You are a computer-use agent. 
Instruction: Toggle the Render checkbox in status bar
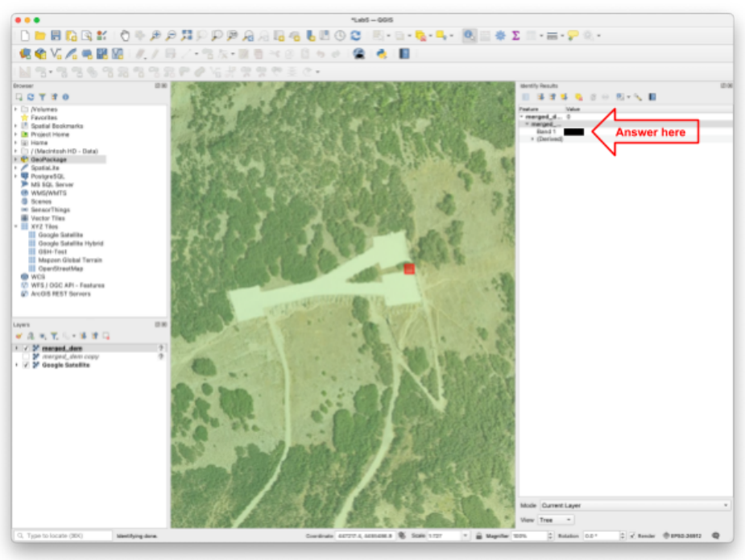point(632,536)
